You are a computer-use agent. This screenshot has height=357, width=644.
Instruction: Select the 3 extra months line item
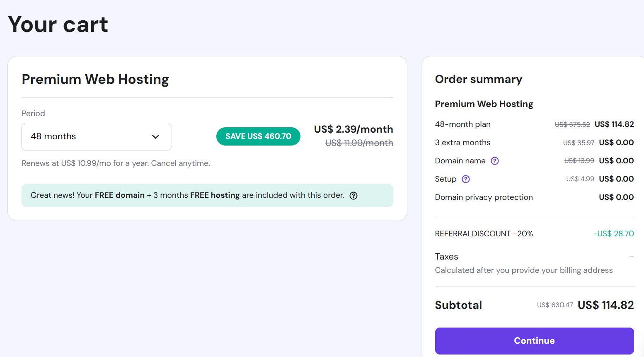pyautogui.click(x=534, y=143)
